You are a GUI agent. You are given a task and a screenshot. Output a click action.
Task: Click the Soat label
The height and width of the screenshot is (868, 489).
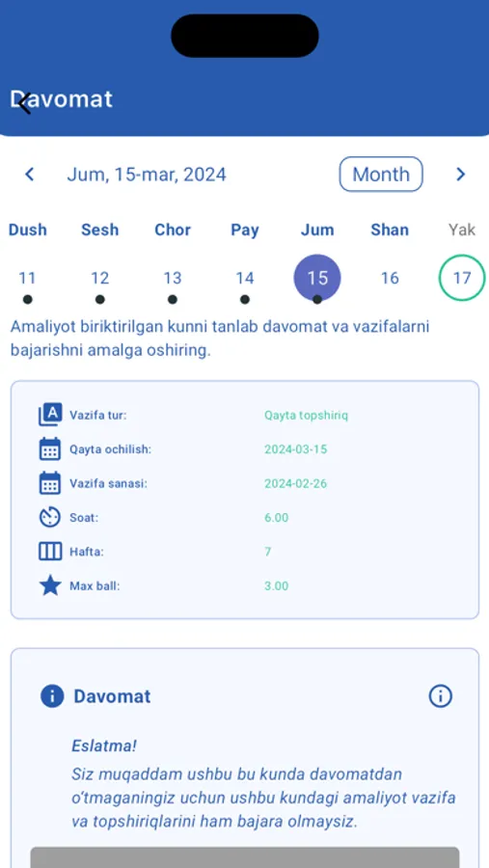[x=84, y=518]
